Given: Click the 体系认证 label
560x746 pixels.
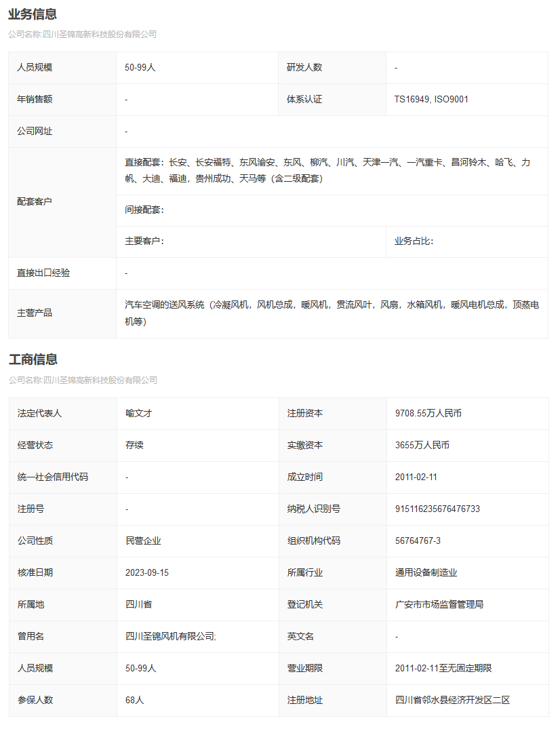Looking at the screenshot, I should click(x=304, y=100).
